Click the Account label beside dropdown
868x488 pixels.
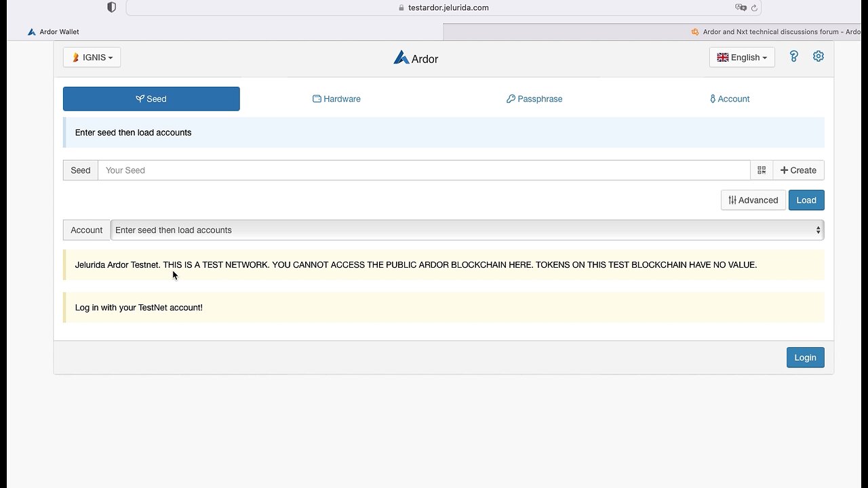coord(87,230)
